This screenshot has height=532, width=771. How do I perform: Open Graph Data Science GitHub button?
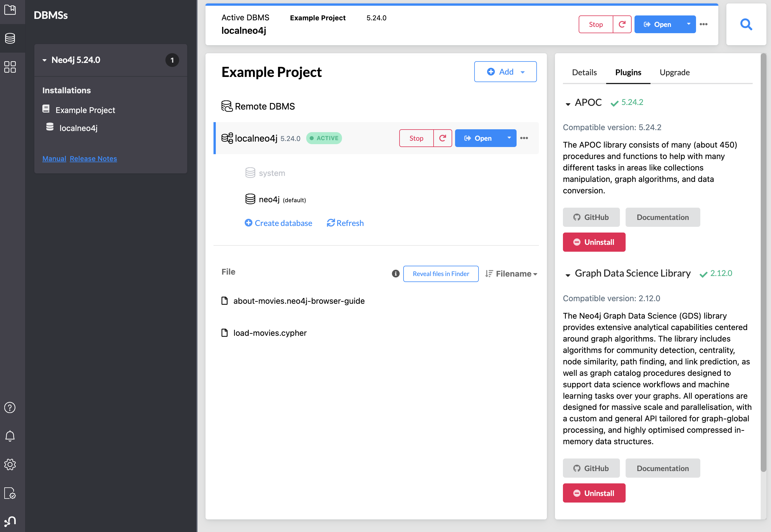tap(591, 468)
